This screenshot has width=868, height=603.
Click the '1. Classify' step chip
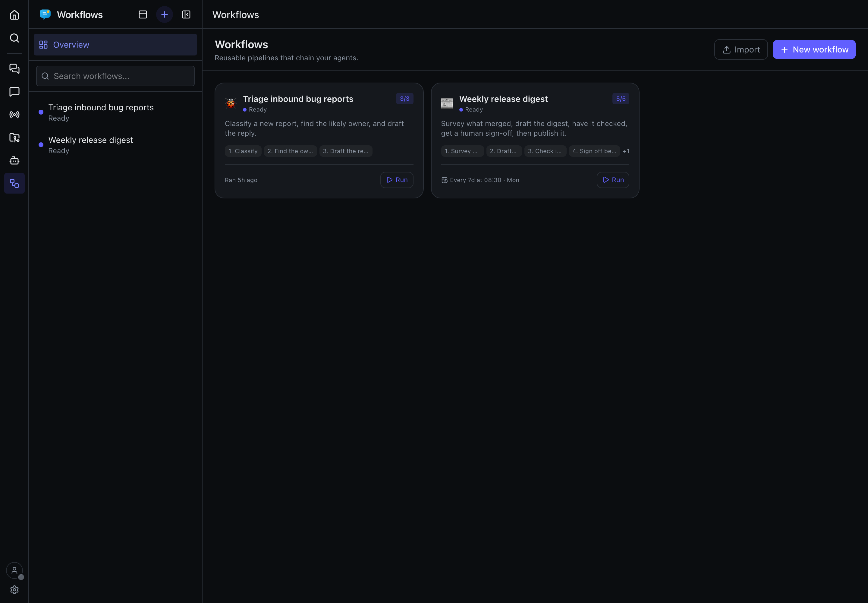click(243, 151)
